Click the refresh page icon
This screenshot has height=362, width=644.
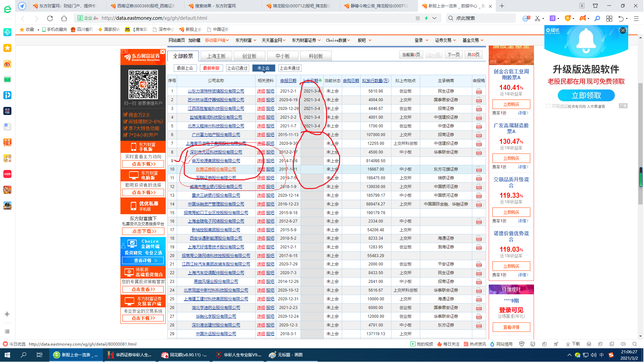click(50, 18)
